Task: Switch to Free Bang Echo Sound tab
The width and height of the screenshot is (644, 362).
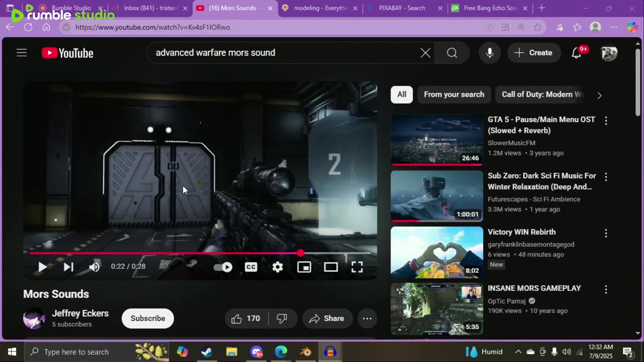Action: pos(490,8)
